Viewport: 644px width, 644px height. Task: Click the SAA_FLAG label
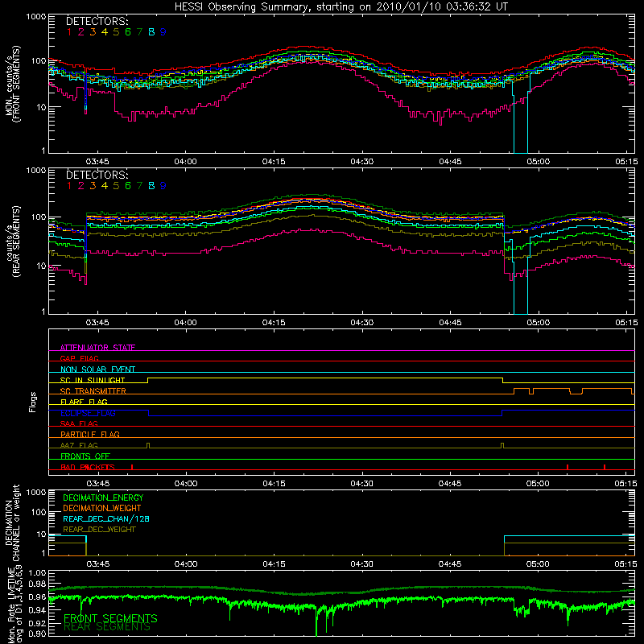pos(79,423)
